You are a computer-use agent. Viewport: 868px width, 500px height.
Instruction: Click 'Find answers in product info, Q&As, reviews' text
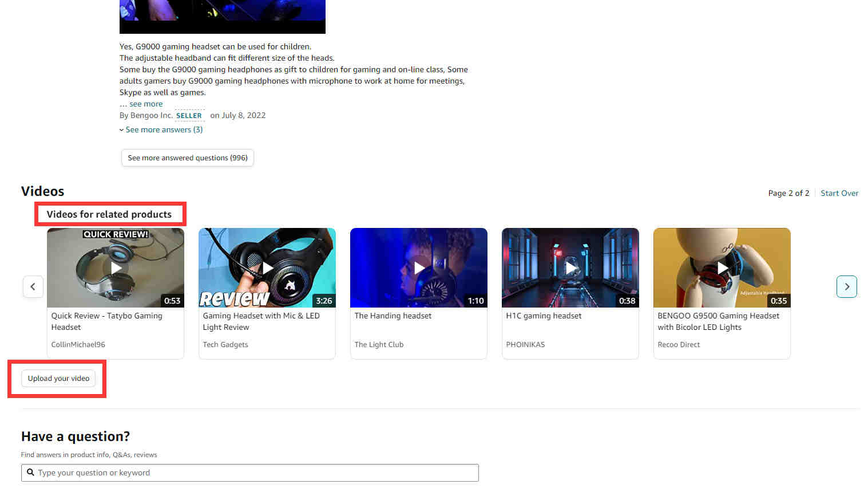pyautogui.click(x=89, y=455)
